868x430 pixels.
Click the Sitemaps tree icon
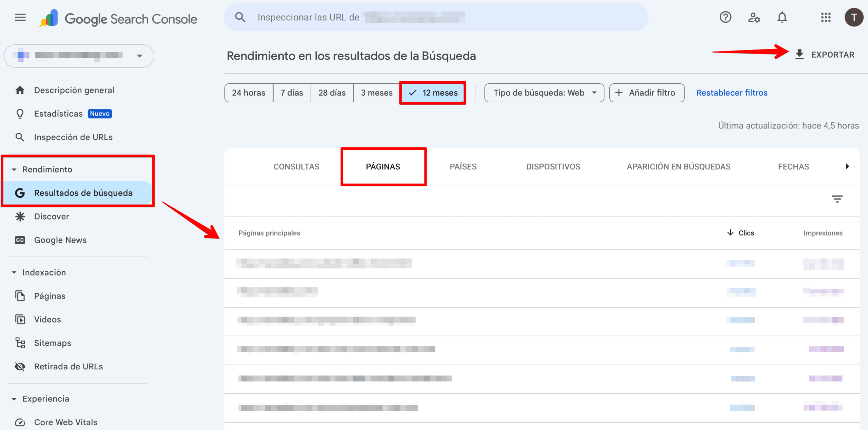(x=20, y=343)
